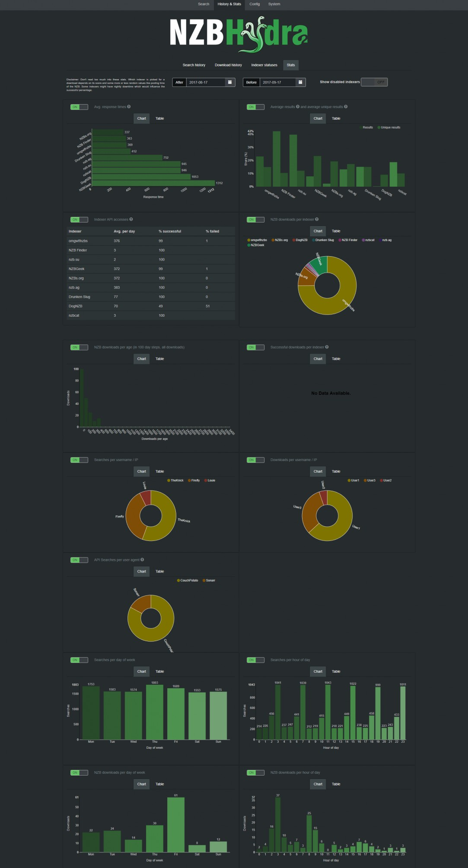468x868 pixels.
Task: Click help icon beside Indexer API accesses
Action: click(131, 219)
